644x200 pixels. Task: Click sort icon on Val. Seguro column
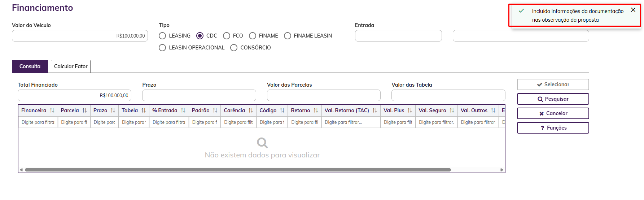click(x=452, y=110)
